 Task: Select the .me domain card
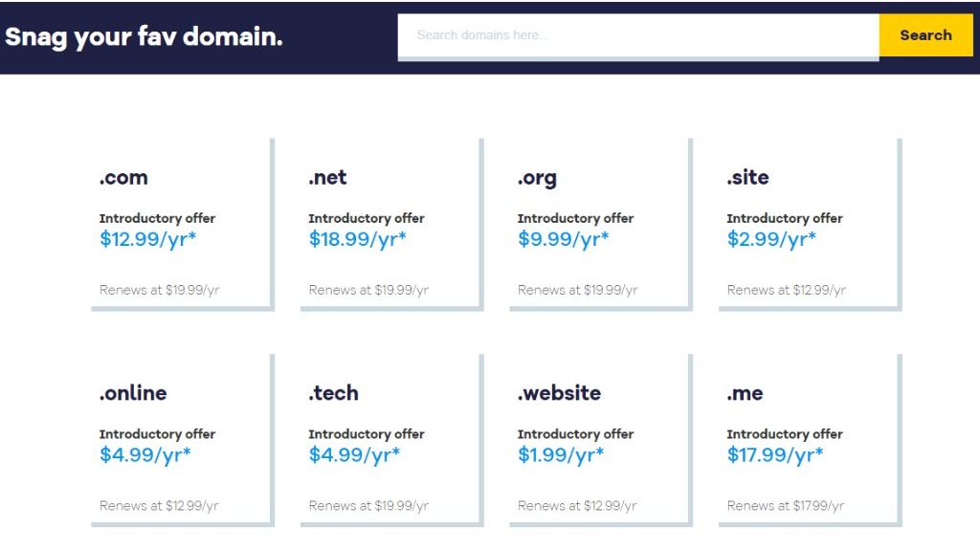point(807,440)
